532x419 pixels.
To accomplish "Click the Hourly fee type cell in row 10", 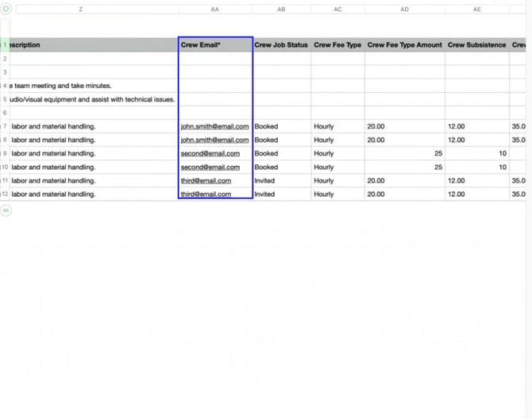I will (x=337, y=167).
